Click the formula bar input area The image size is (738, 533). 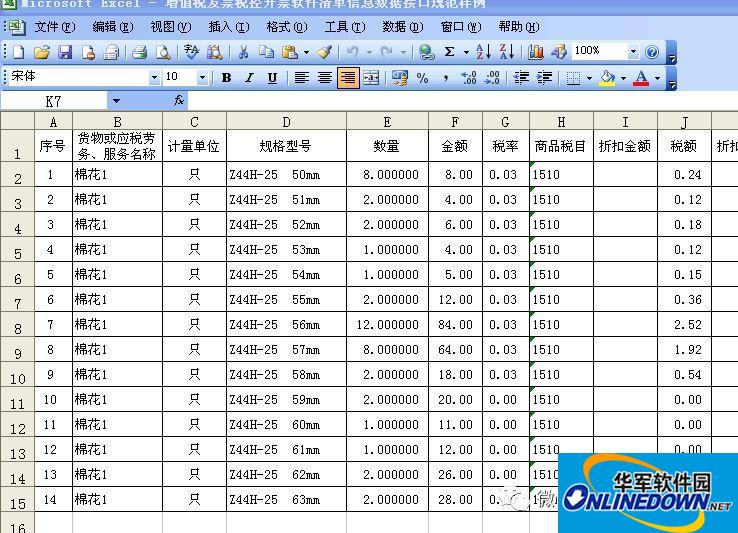(x=463, y=100)
